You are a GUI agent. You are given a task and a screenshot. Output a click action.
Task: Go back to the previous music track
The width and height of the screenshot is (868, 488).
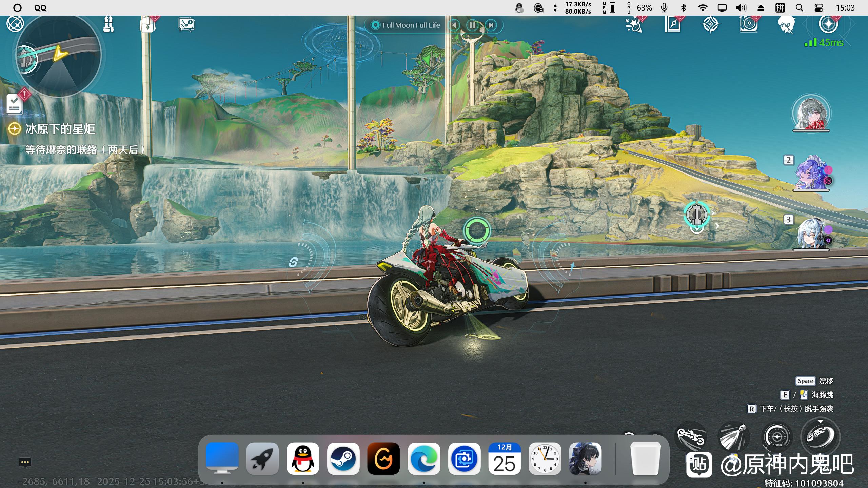[454, 25]
